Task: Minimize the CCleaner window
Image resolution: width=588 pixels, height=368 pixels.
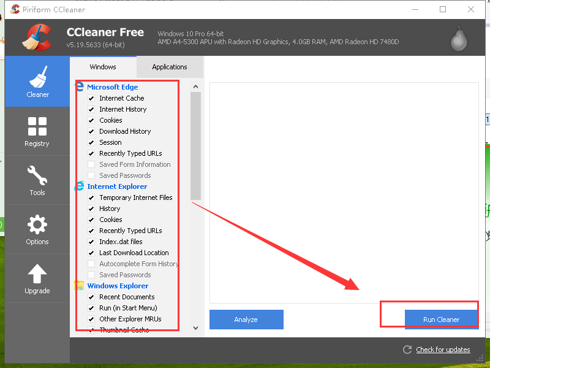Action: pos(415,9)
